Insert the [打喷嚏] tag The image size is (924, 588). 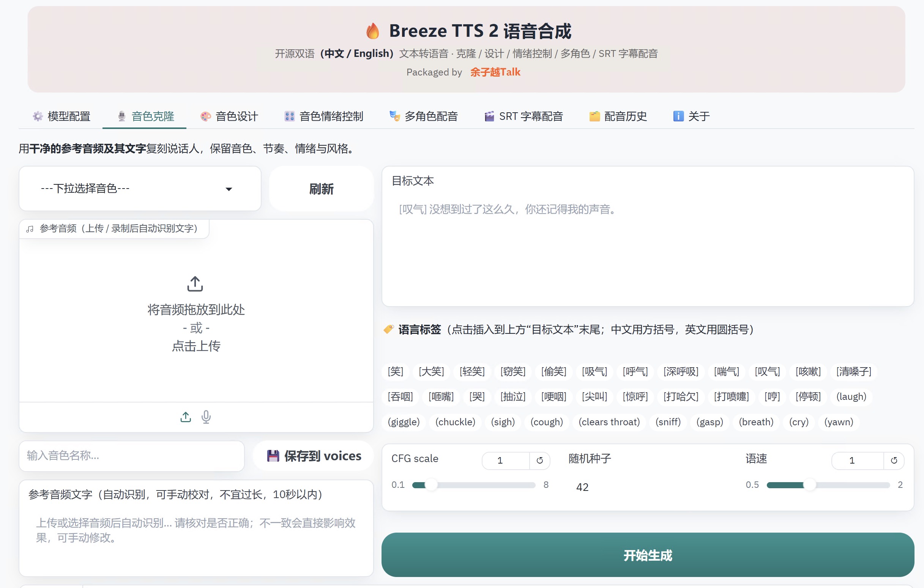pos(732,396)
